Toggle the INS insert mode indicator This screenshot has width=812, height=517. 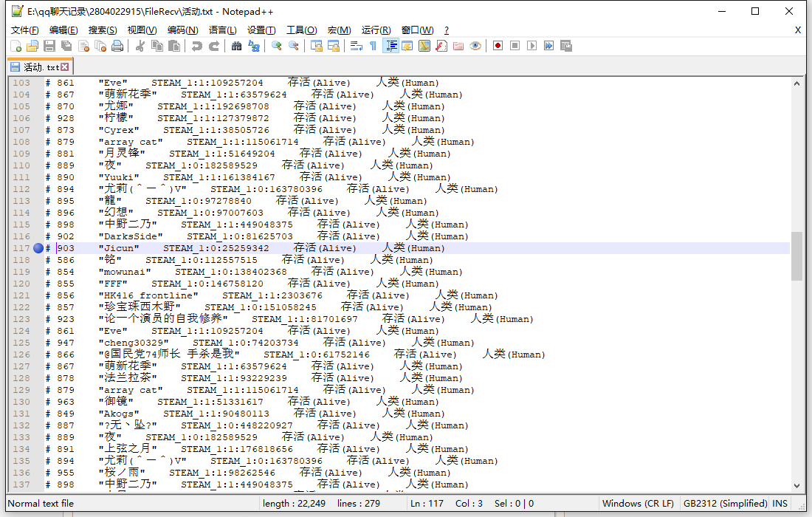[x=780, y=504]
